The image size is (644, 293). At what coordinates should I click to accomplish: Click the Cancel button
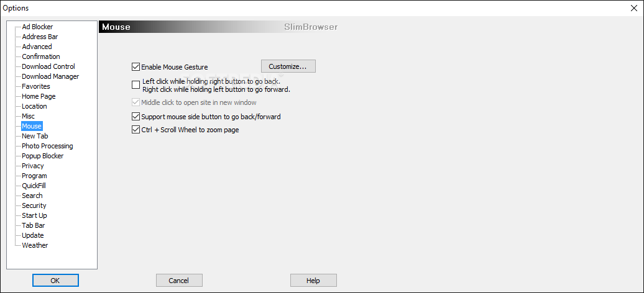[x=179, y=281]
